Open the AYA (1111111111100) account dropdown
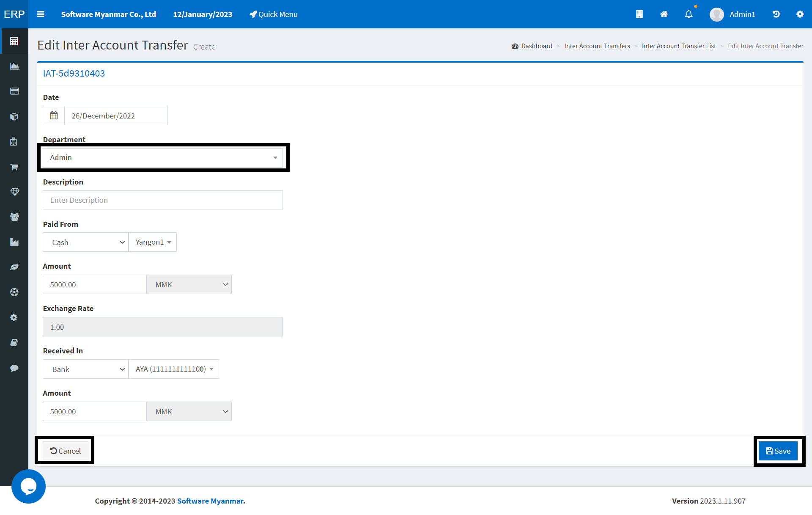Viewport: 812px width, 515px height. (174, 369)
